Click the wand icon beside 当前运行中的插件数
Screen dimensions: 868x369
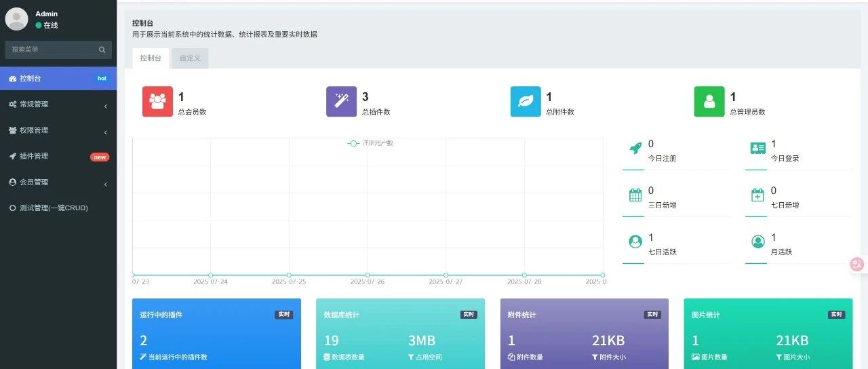[143, 357]
